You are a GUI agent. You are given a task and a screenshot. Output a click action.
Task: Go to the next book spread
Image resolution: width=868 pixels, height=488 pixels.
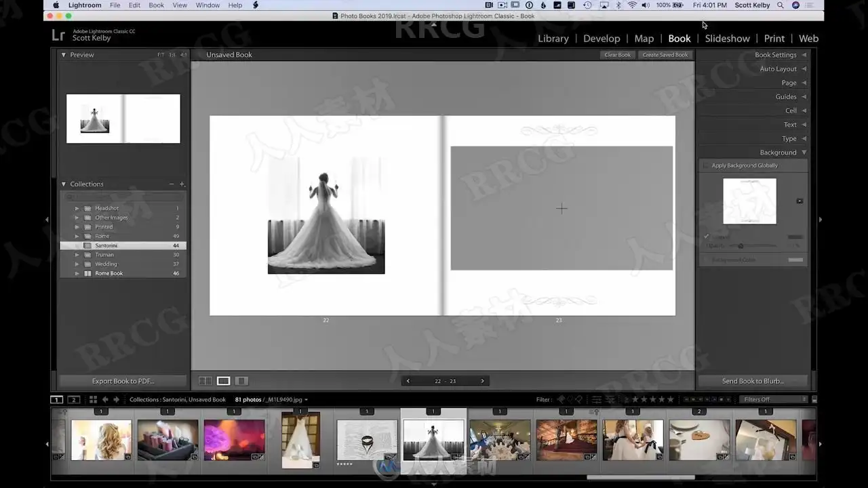[483, 381]
